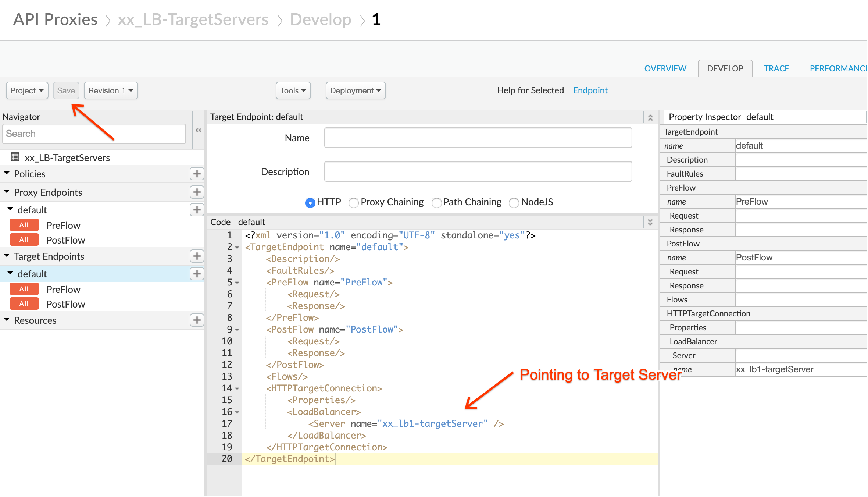Select PreFlow under Target Endpoints default
The height and width of the screenshot is (497, 868).
coord(63,289)
